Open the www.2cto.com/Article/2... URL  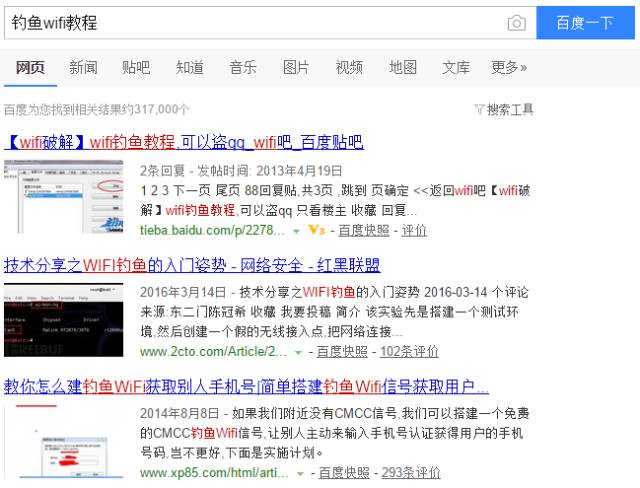point(213,351)
